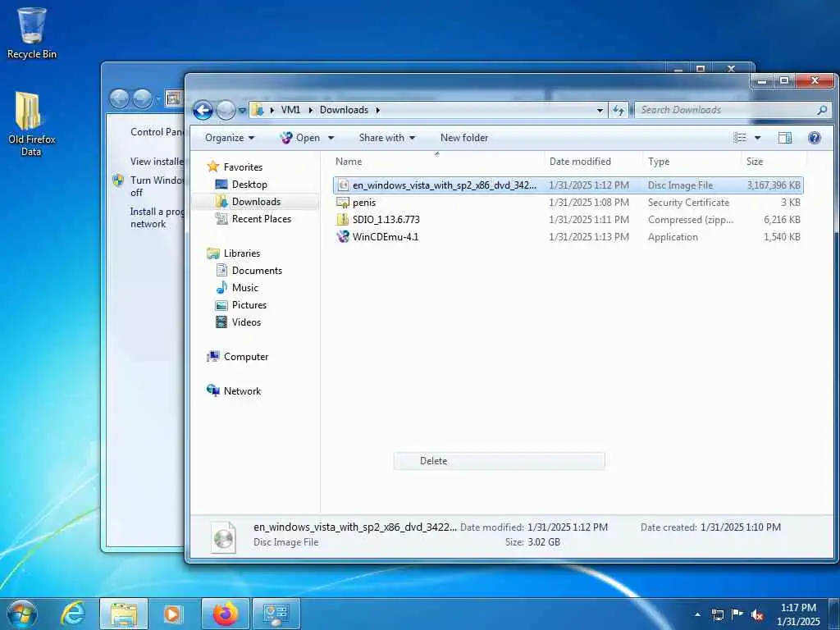Click the Control Panel taskbar icon
This screenshot has width=840, height=630.
pos(276,614)
